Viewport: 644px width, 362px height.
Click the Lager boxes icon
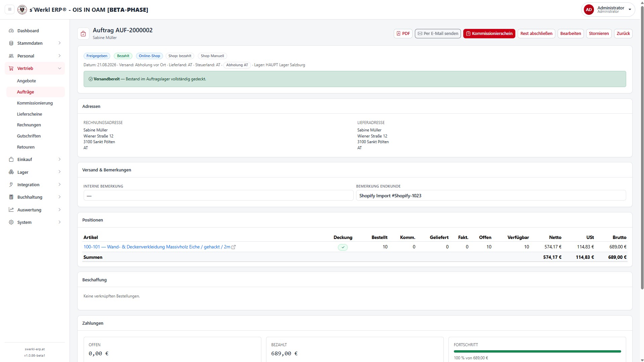tap(11, 172)
